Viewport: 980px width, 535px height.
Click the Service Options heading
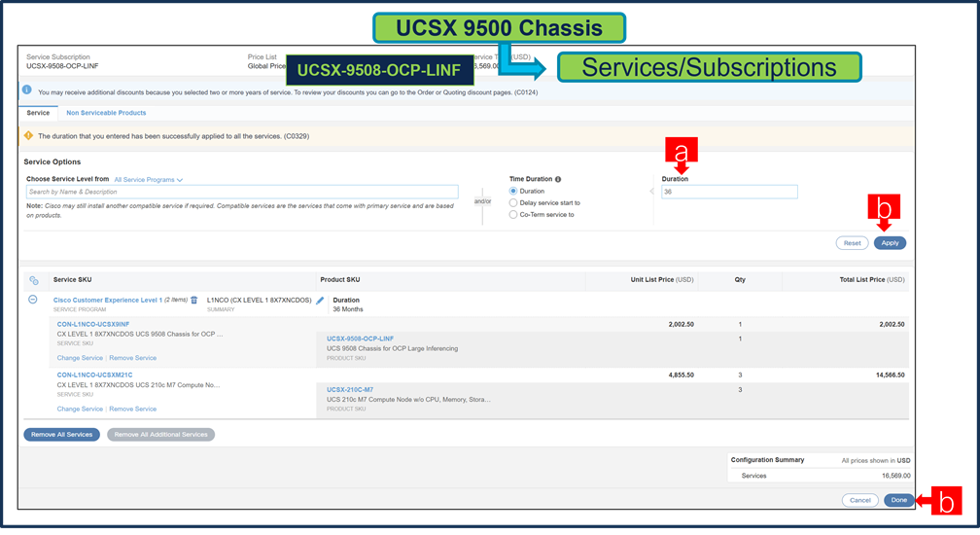[52, 161]
